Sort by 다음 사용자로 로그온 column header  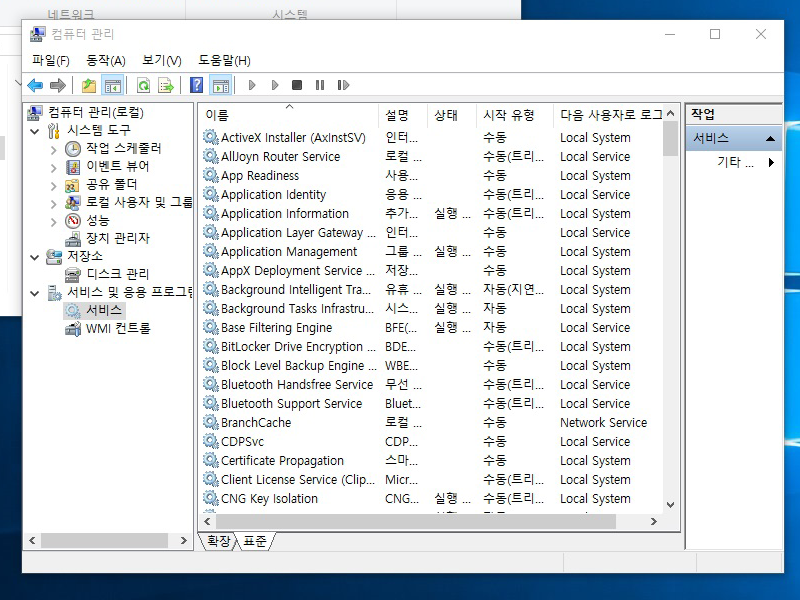608,115
